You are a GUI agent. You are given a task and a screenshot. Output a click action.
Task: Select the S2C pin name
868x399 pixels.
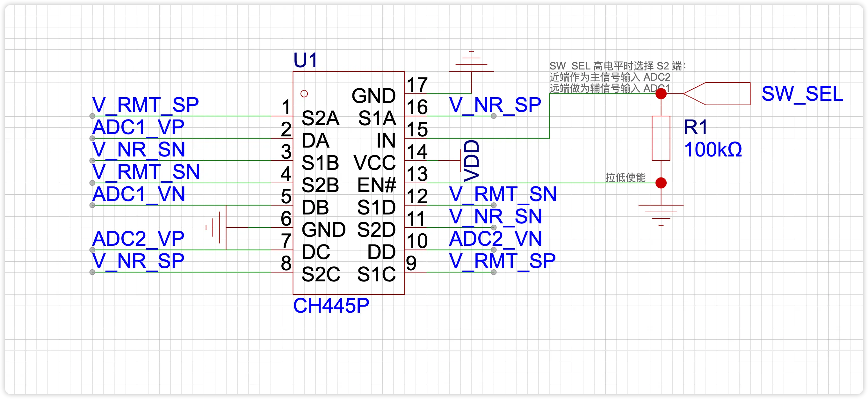321,274
